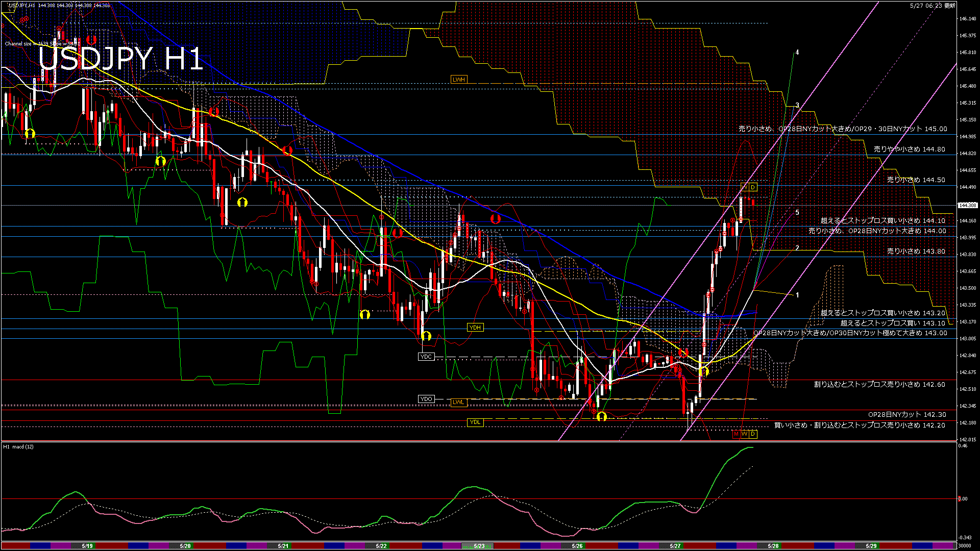Click the D box near 144.50 level

[x=752, y=187]
